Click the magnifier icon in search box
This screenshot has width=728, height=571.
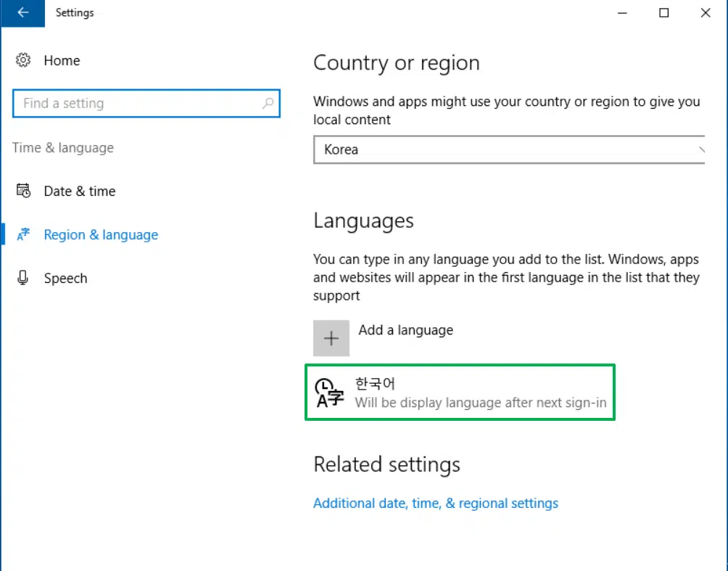(x=268, y=103)
